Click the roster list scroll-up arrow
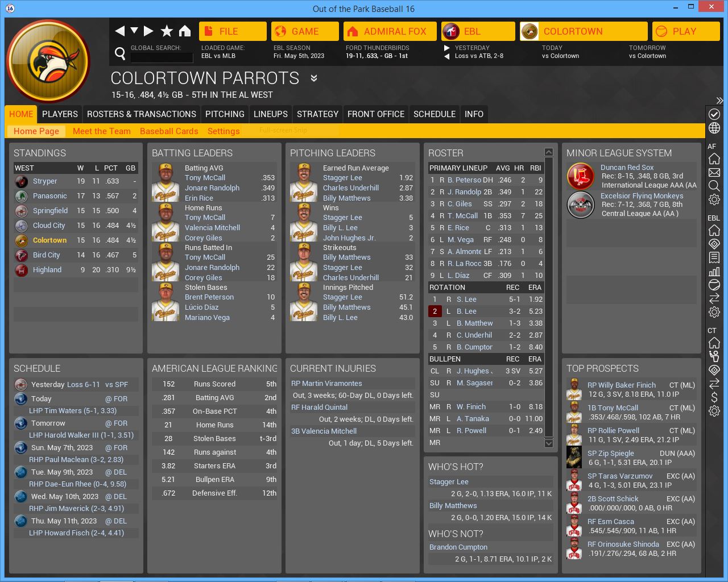Image resolution: width=728 pixels, height=582 pixels. (x=549, y=152)
